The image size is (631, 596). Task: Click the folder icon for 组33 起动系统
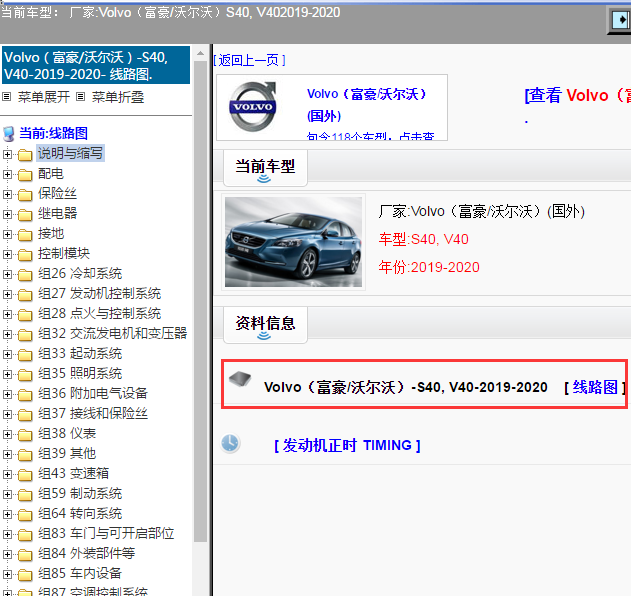(25, 355)
